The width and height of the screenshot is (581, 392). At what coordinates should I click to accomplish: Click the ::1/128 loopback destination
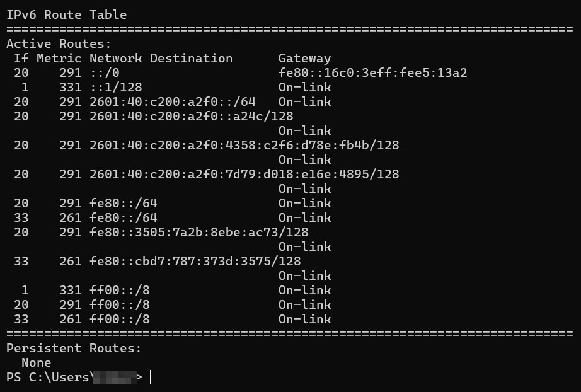pos(115,87)
